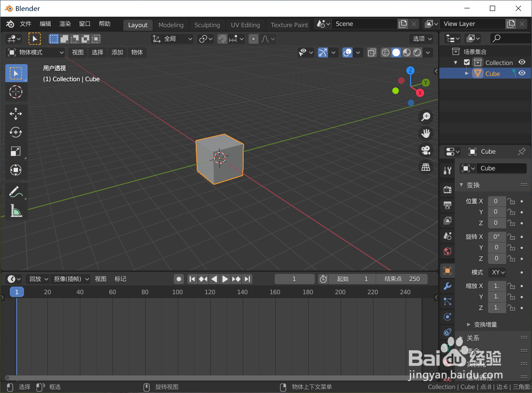Hide Collection via its eye icon
This screenshot has height=393, width=532.
coord(522,62)
